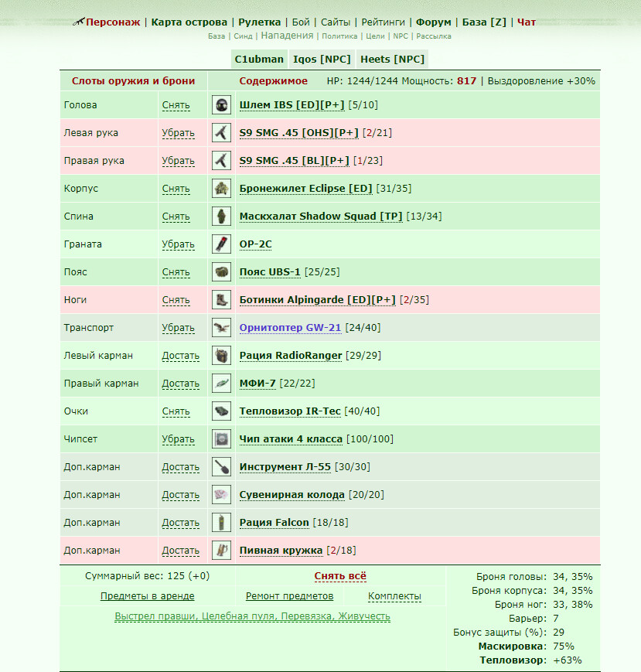Open the Маскхалат Shadow Squad [TP] link
Screen dimensions: 641x672
[321, 217]
